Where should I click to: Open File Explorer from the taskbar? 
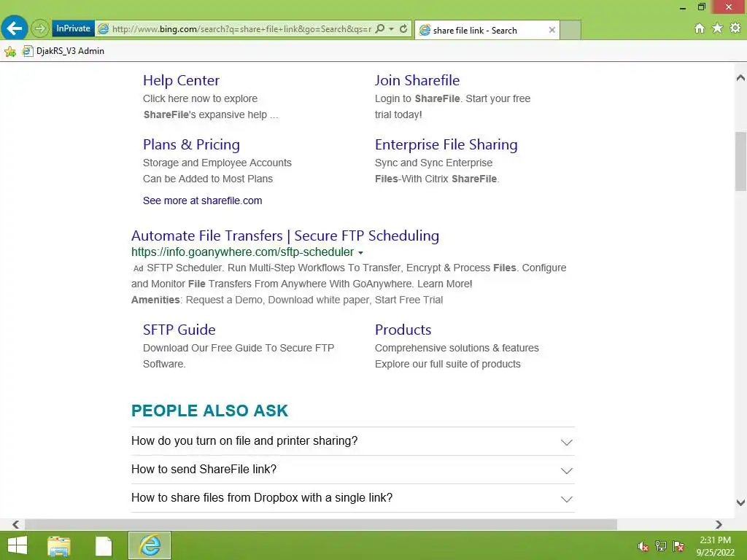click(x=59, y=545)
